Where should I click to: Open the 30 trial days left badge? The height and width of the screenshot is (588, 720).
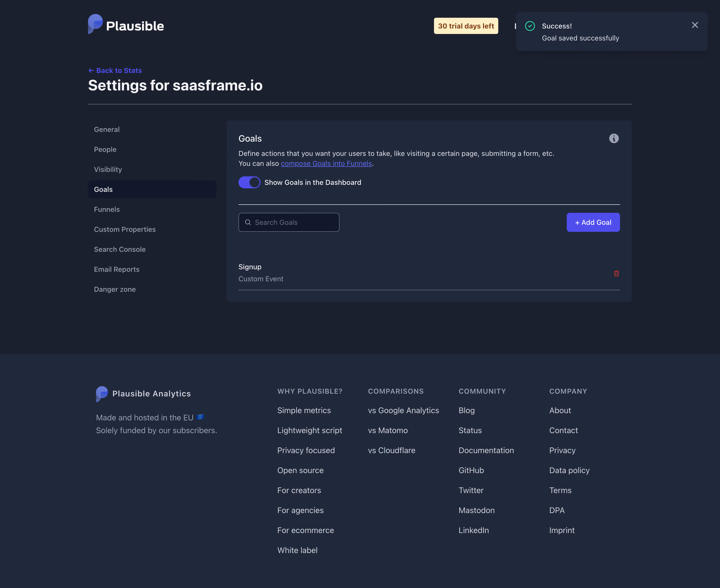(466, 26)
